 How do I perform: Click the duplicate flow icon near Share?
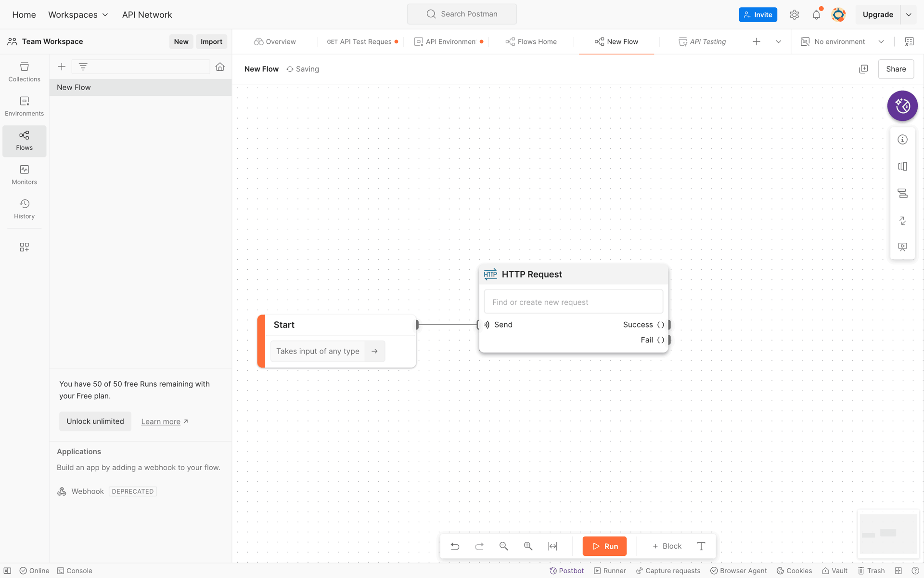coord(863,69)
